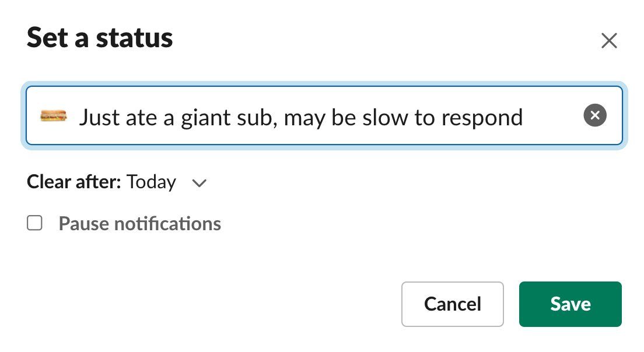Click the Clear after label to choose a duration

pyautogui.click(x=73, y=182)
